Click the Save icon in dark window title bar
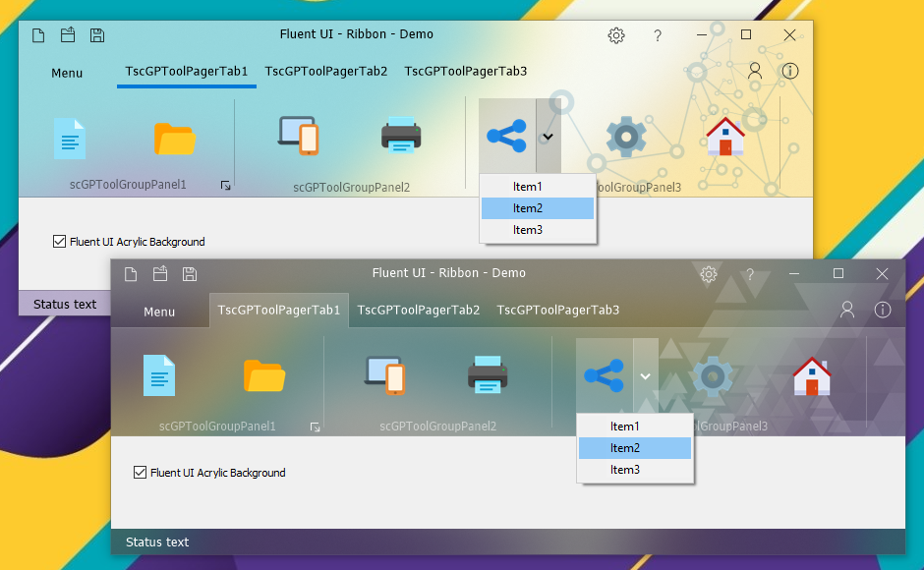This screenshot has width=924, height=570. point(189,274)
